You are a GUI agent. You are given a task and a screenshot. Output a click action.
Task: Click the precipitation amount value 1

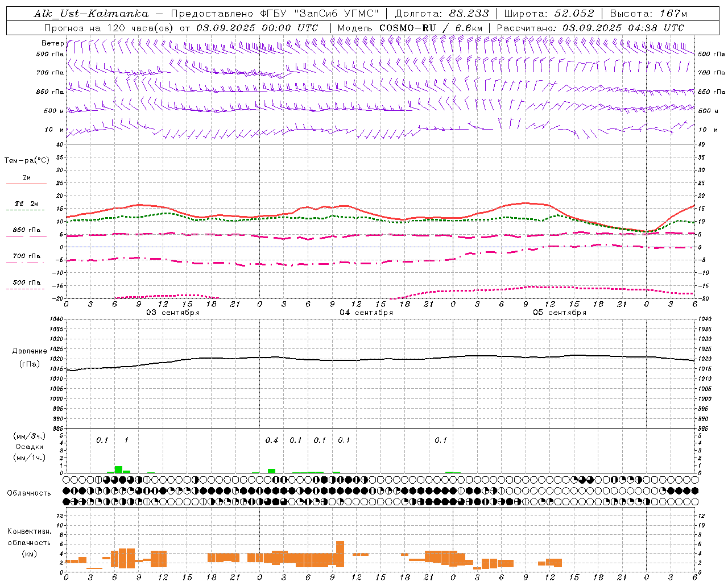coord(126,440)
